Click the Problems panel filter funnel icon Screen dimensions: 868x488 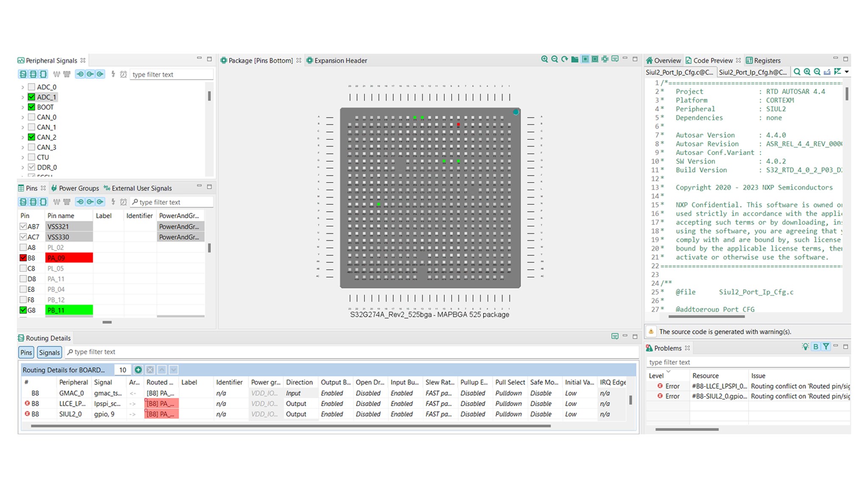(x=826, y=347)
